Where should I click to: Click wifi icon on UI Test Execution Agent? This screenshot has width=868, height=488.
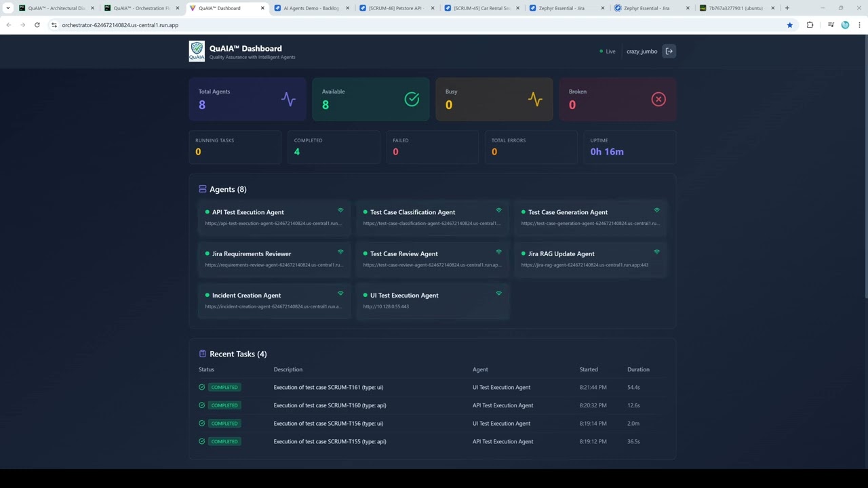498,293
